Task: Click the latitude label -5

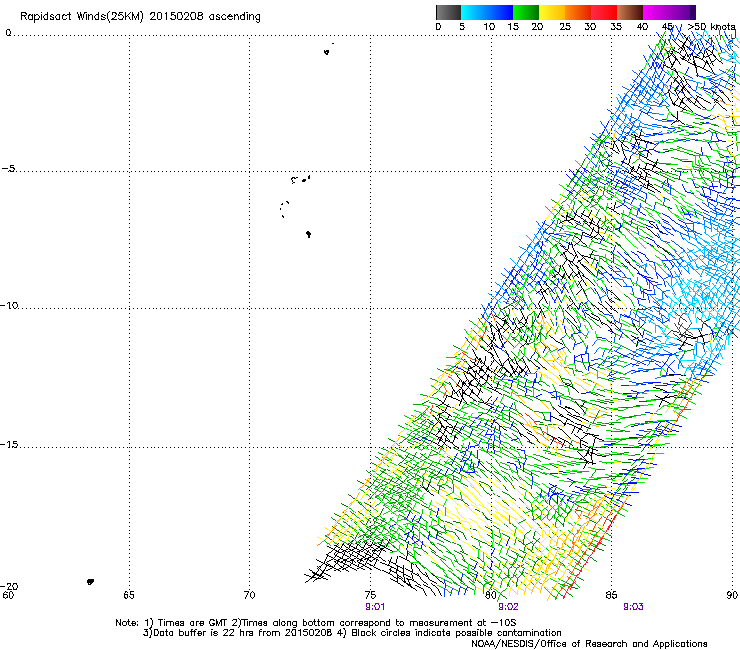Action: click(x=9, y=169)
